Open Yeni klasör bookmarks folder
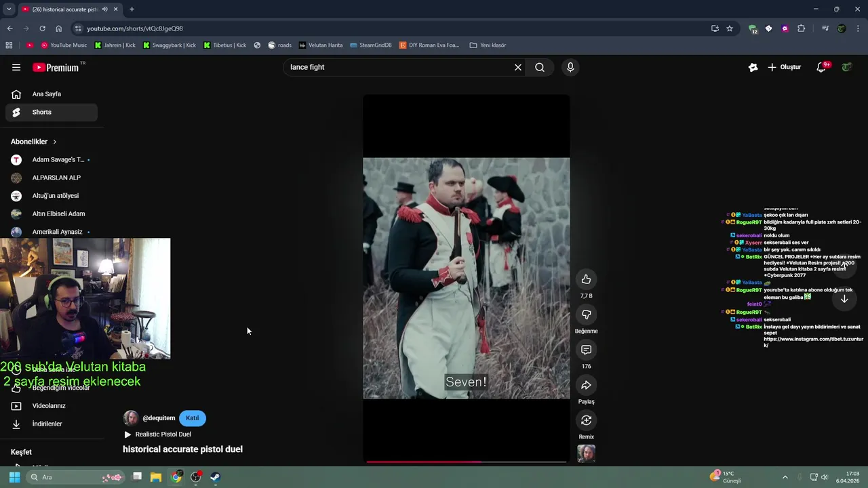Screen dimensions: 868x488 (488, 45)
